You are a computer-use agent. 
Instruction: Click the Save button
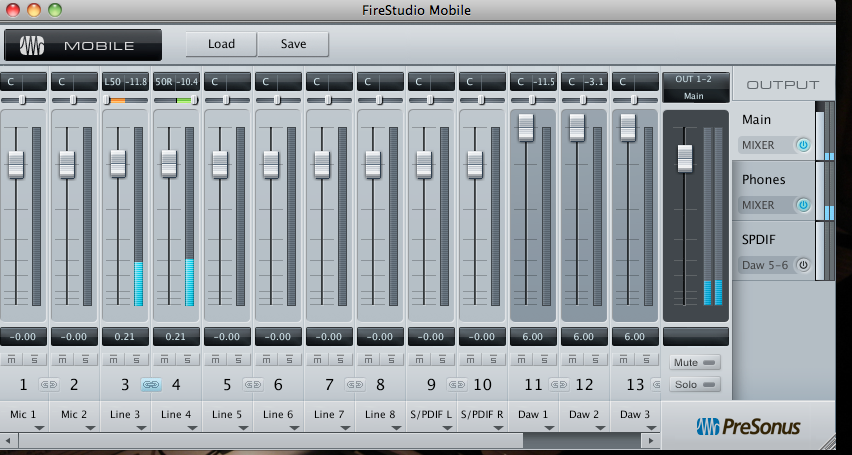[293, 44]
